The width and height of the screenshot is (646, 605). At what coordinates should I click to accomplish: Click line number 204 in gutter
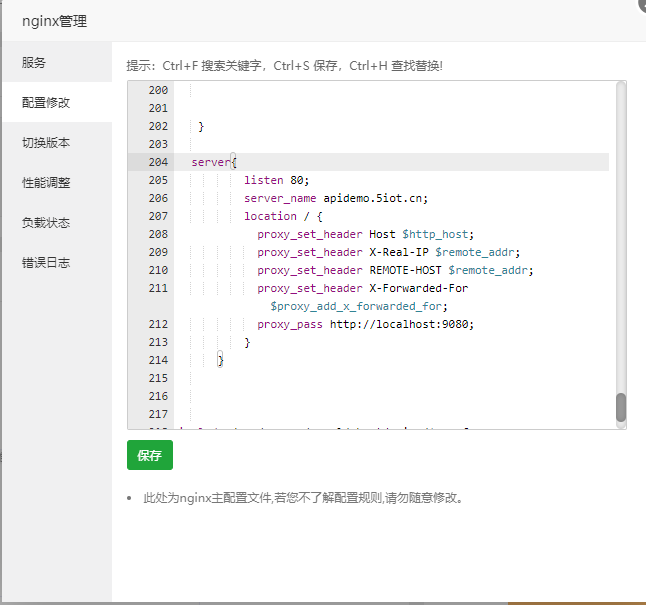point(157,162)
